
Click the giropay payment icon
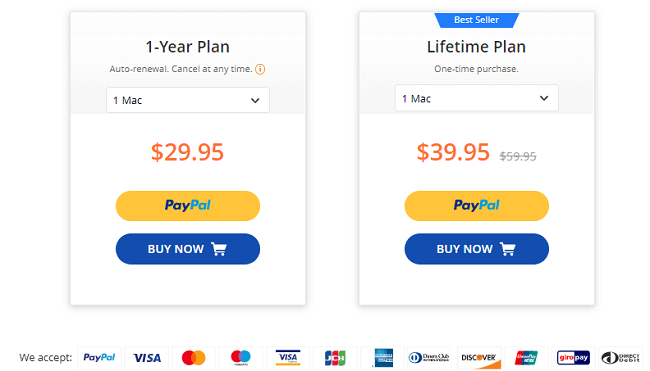573,357
